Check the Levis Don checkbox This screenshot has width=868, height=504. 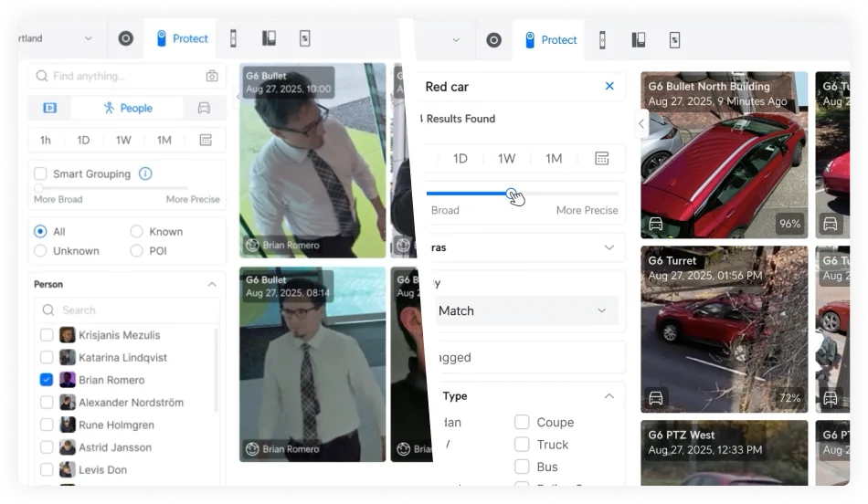pos(47,469)
